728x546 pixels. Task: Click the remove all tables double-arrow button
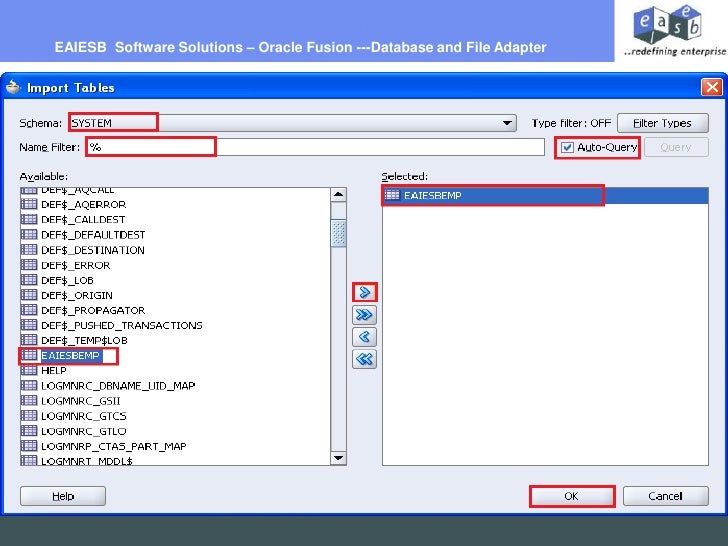(x=364, y=359)
